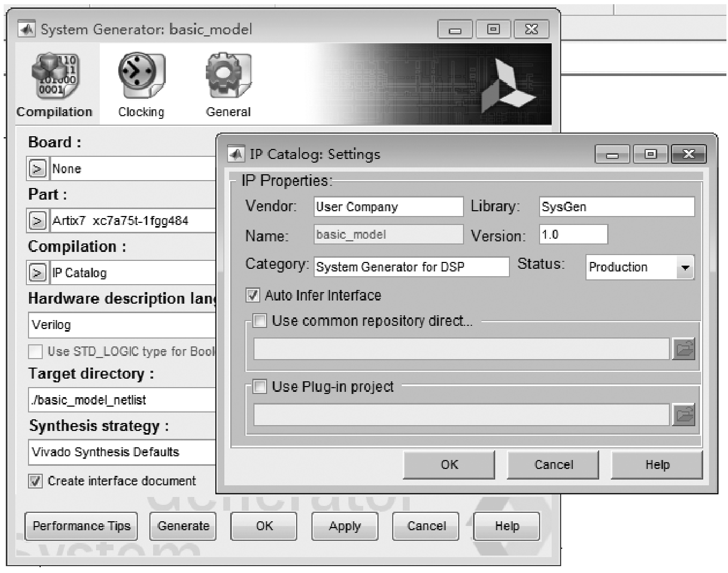728x573 pixels.
Task: Open the Part selection arrow button
Action: click(36, 221)
